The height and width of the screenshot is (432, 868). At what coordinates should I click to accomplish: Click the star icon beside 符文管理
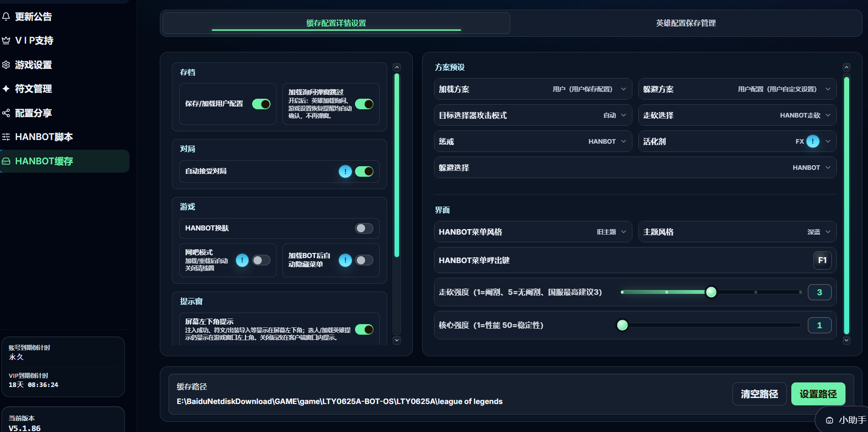[x=6, y=89]
